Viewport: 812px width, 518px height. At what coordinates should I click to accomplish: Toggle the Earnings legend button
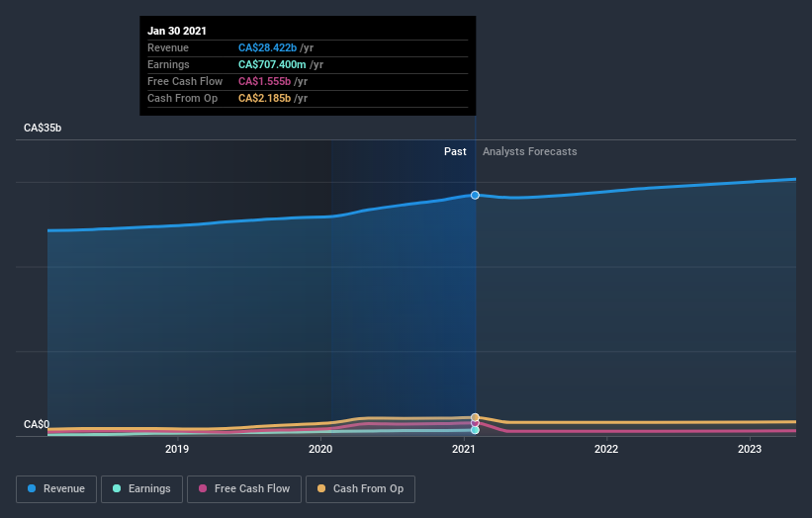click(x=141, y=489)
